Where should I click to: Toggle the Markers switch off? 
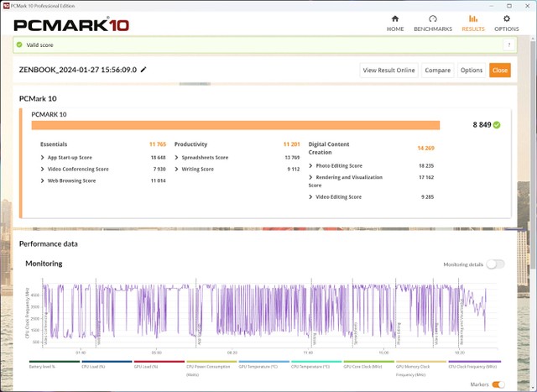[498, 384]
